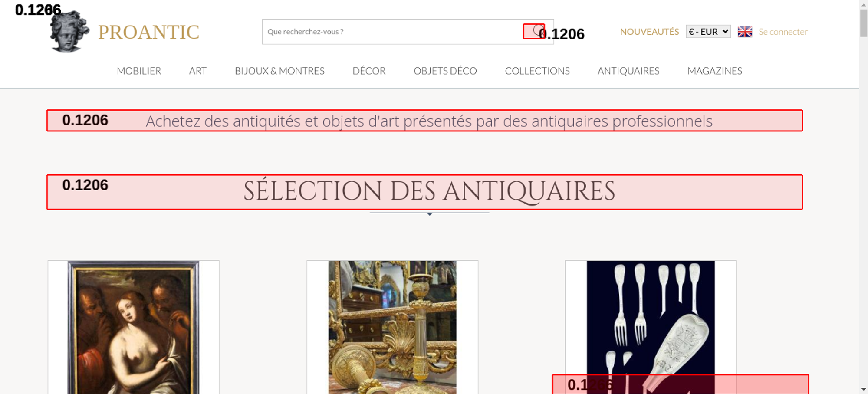Screen dimensions: 868x394
Task: Open the MOBILIER menu
Action: (x=139, y=71)
